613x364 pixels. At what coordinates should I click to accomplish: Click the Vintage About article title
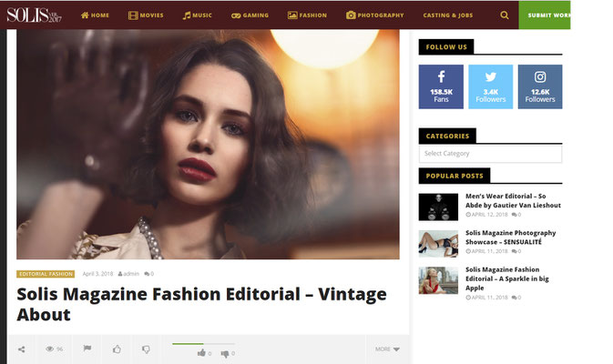tap(201, 304)
